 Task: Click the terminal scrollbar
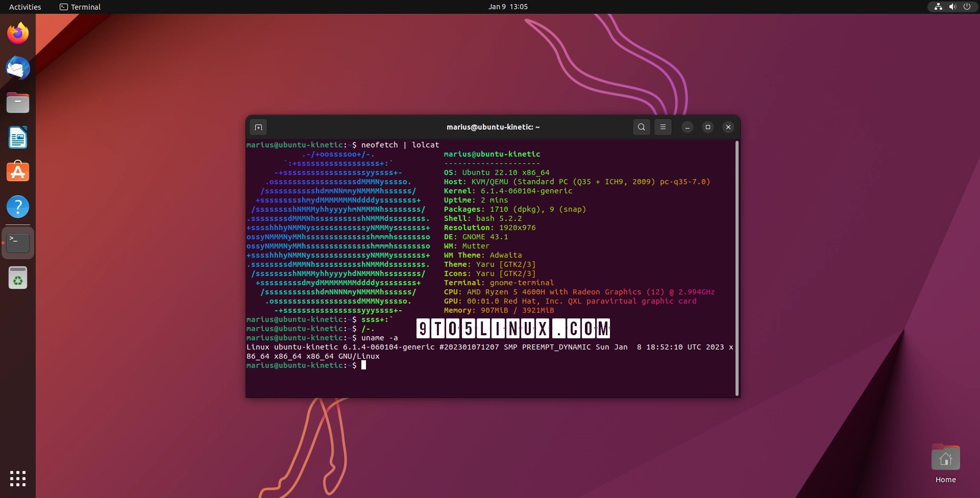pyautogui.click(x=737, y=265)
